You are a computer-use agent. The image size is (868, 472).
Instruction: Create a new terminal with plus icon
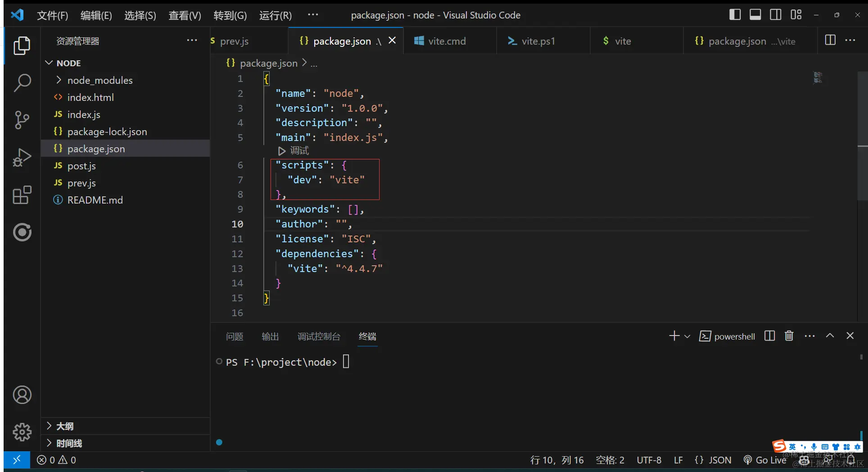tap(674, 336)
